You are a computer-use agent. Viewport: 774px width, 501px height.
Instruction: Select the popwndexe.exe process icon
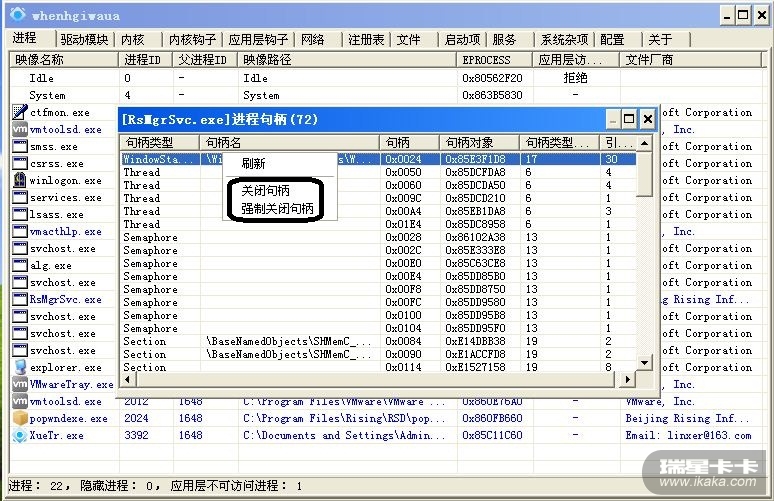(20, 418)
